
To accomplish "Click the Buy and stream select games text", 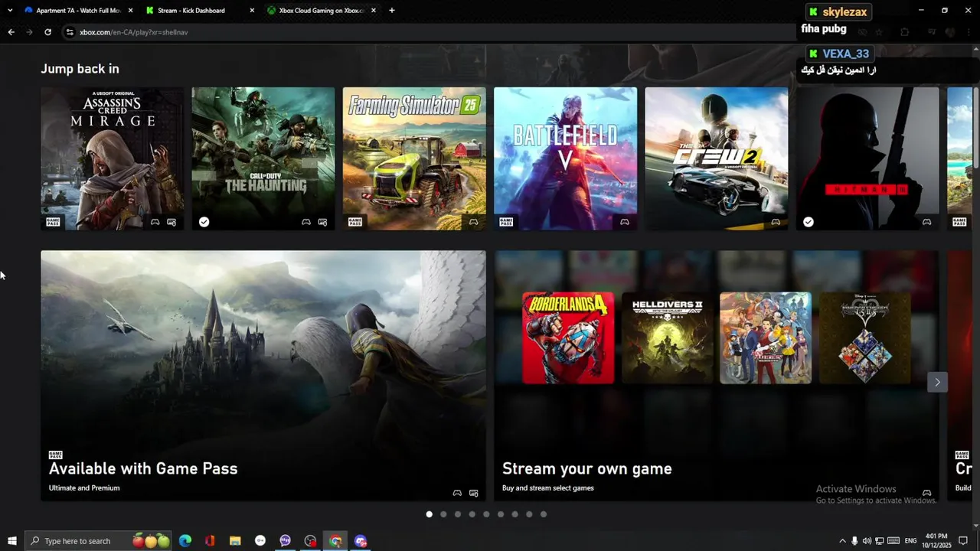I will tap(548, 487).
